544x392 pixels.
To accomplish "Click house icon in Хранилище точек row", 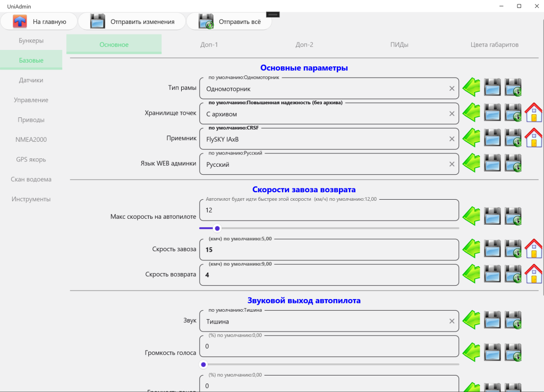I will 533,113.
